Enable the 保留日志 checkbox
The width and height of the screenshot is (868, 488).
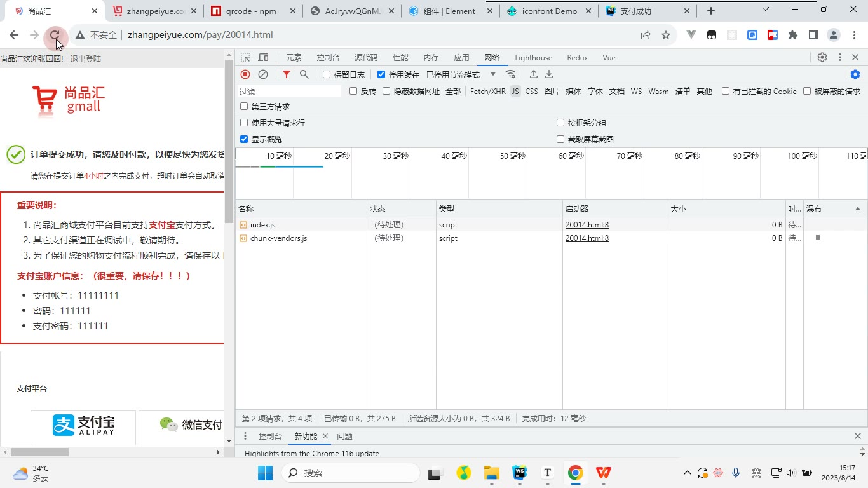pos(327,74)
